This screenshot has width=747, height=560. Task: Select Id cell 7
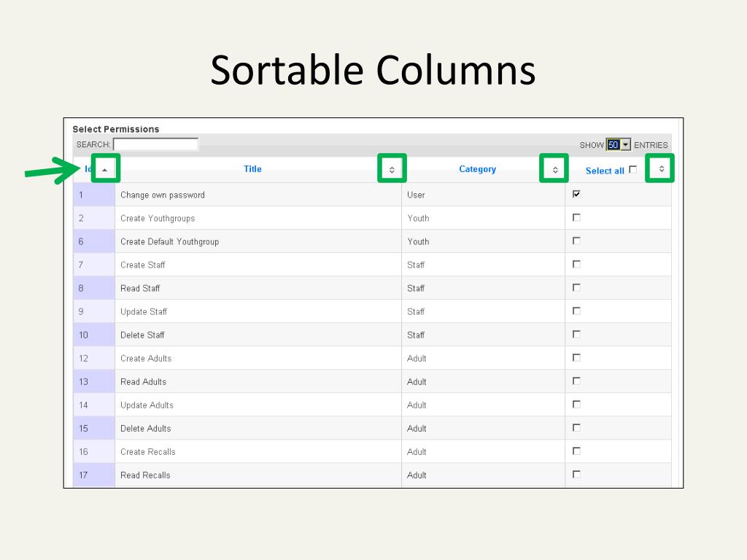[94, 265]
